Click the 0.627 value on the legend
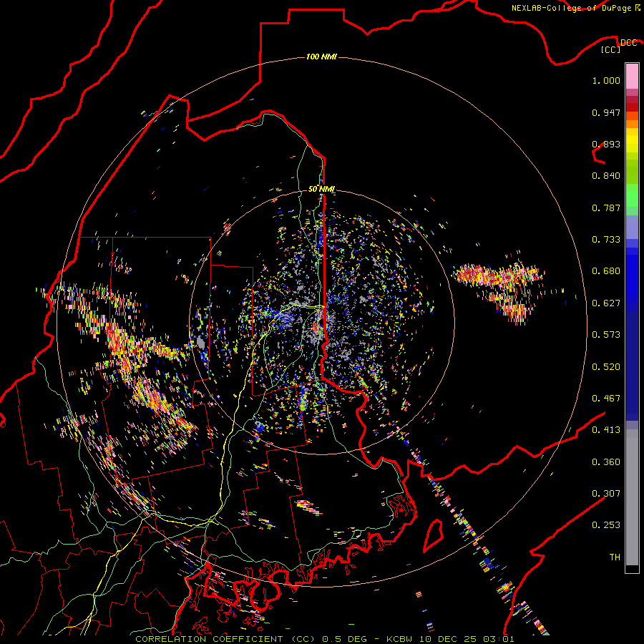The image size is (644, 644). 606,303
